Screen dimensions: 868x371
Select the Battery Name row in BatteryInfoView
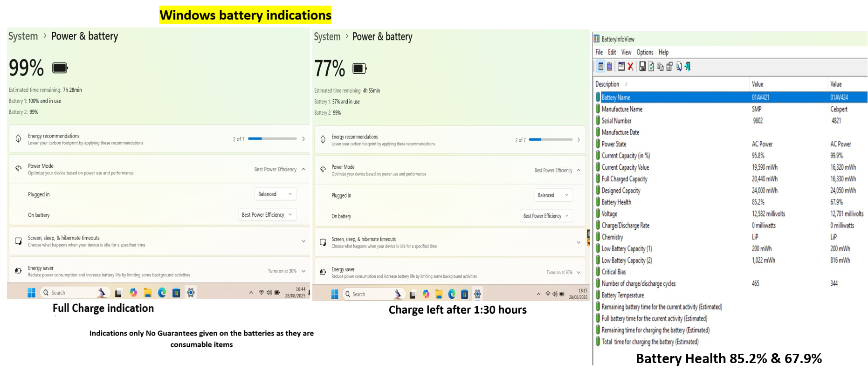pos(730,97)
